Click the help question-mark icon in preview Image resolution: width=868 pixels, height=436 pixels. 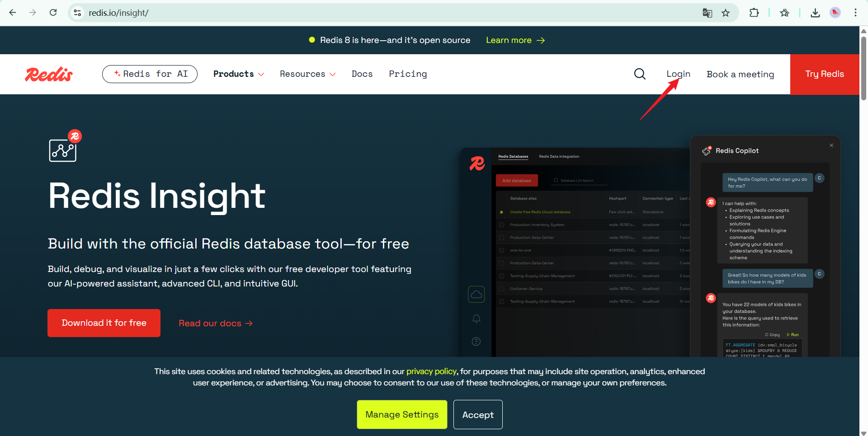[x=476, y=342]
